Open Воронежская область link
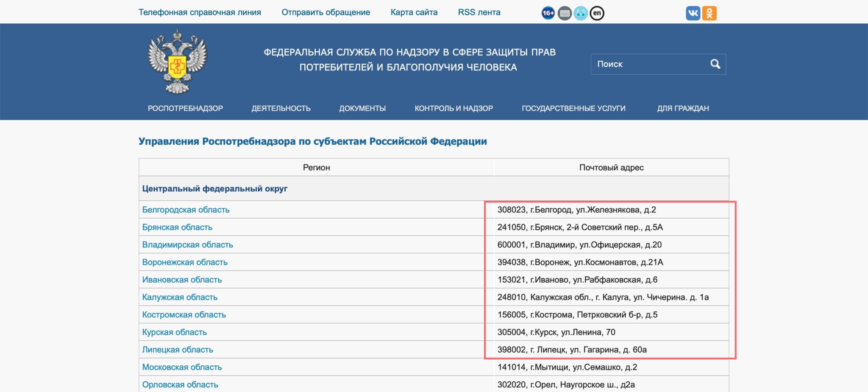Image resolution: width=868 pixels, height=392 pixels. (185, 262)
